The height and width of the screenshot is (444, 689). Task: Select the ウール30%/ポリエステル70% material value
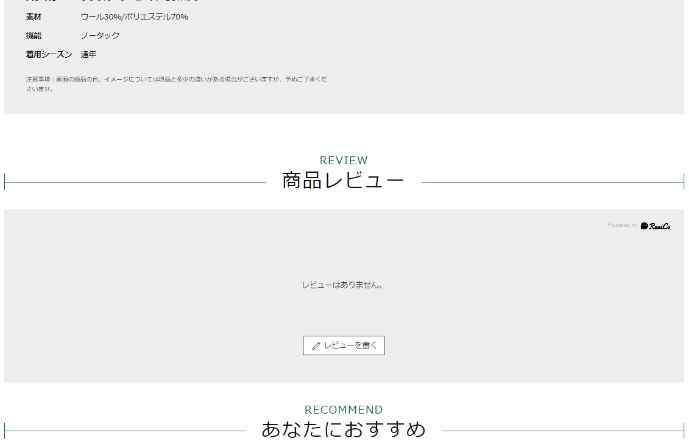click(134, 17)
